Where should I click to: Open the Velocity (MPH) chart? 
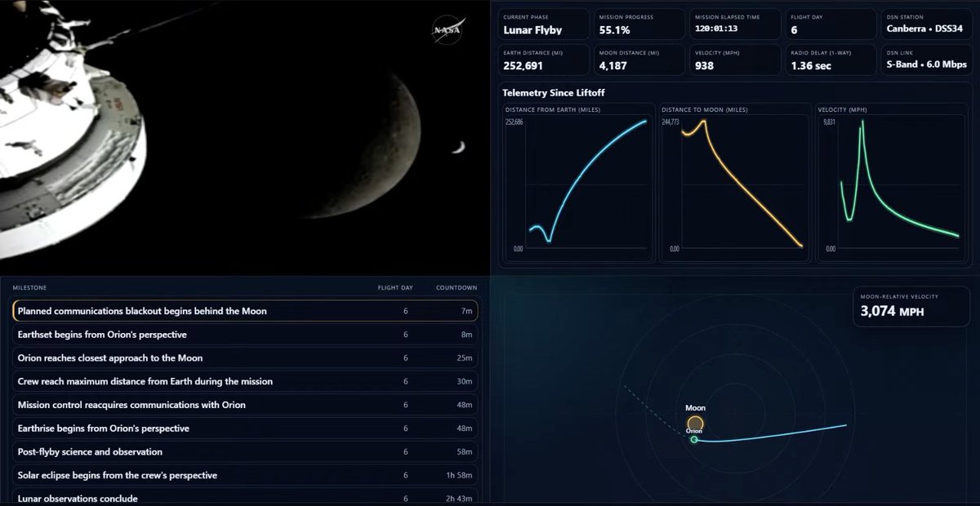tap(891, 183)
